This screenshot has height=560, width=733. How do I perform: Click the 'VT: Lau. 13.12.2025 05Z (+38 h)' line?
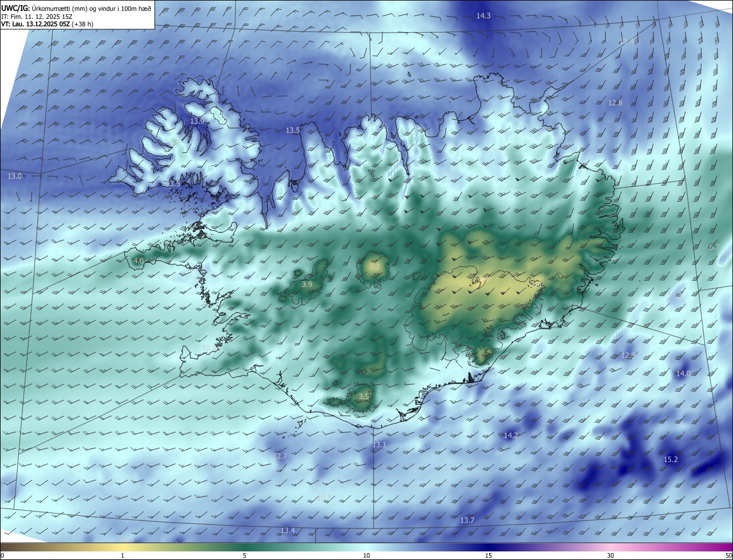point(48,24)
